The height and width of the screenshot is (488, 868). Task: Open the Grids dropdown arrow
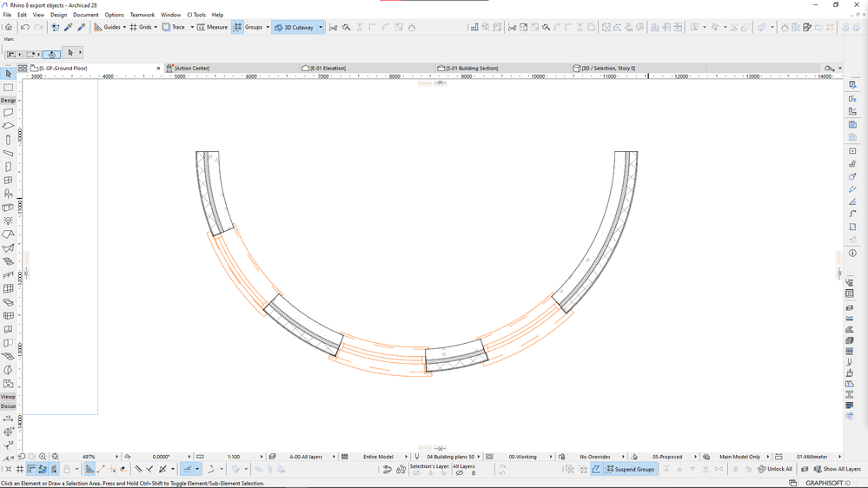(156, 27)
